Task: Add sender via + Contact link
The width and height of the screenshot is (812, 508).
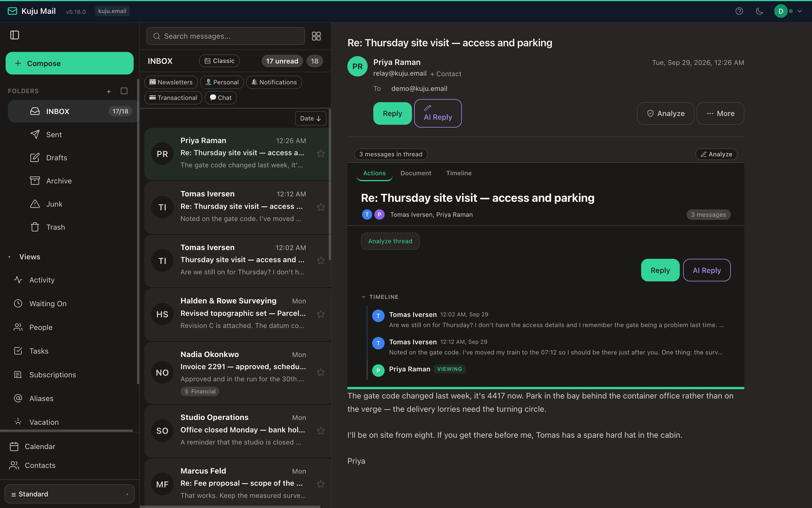Action: click(445, 74)
